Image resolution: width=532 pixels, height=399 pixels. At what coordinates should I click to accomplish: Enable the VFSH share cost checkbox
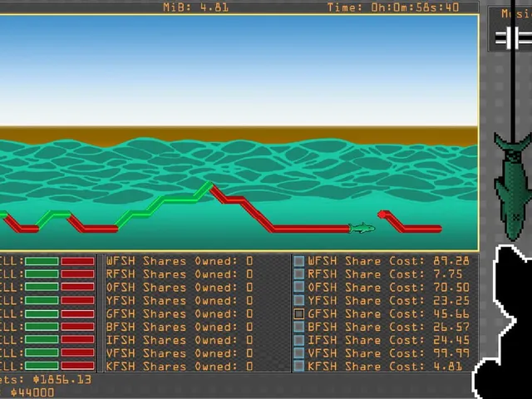[298, 353]
